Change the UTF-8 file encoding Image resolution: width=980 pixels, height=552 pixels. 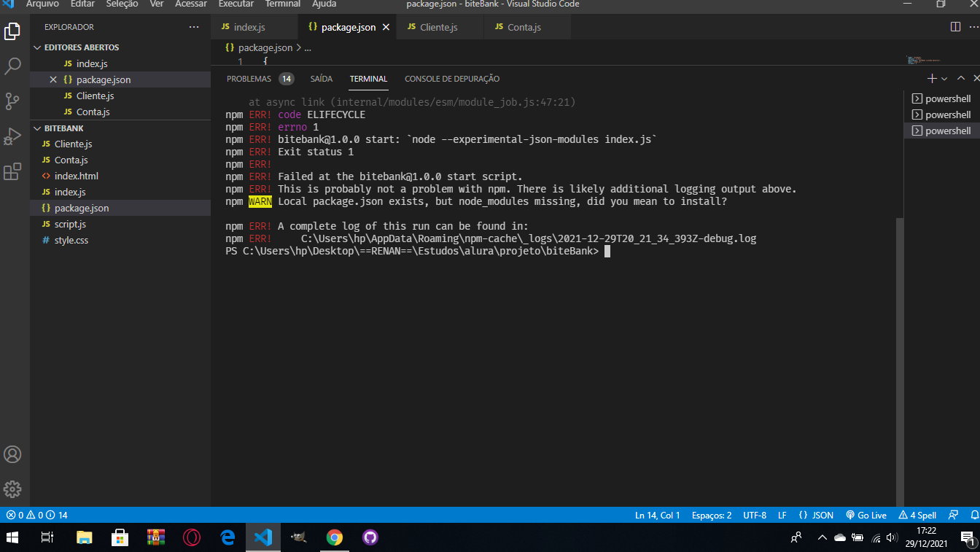coord(755,515)
